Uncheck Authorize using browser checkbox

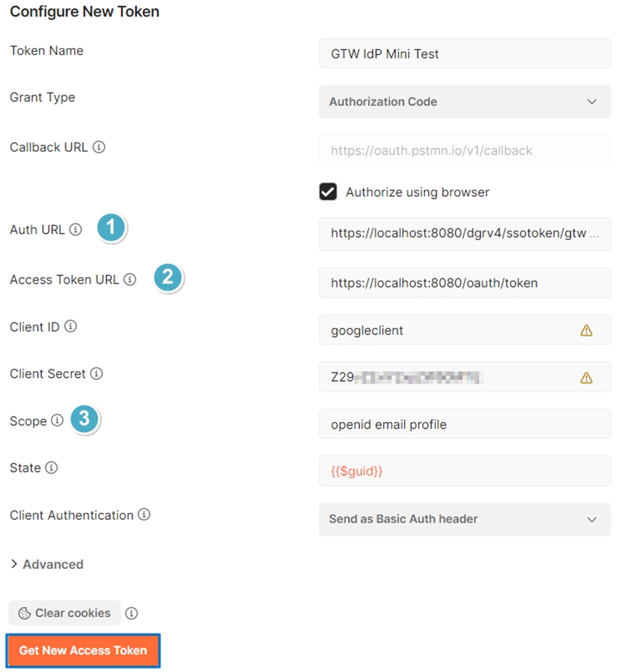[328, 192]
